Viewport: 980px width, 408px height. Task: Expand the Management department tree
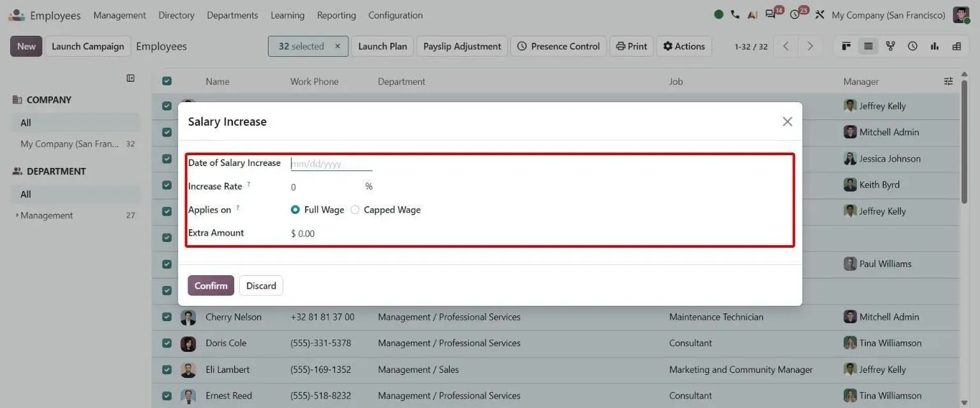point(17,215)
